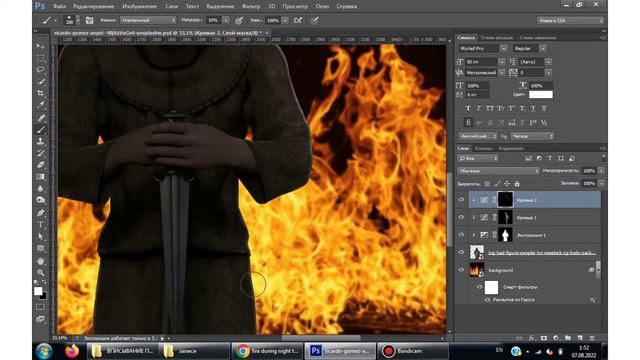
Task: Switch to the Коррекция tab
Action: (x=511, y=149)
